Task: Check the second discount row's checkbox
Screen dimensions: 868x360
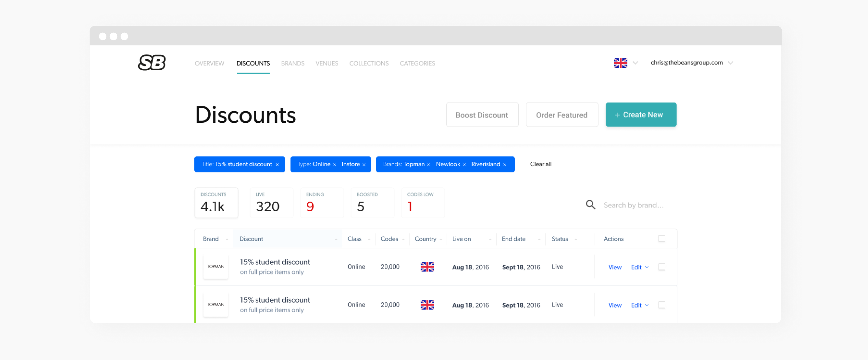Action: [x=662, y=305]
